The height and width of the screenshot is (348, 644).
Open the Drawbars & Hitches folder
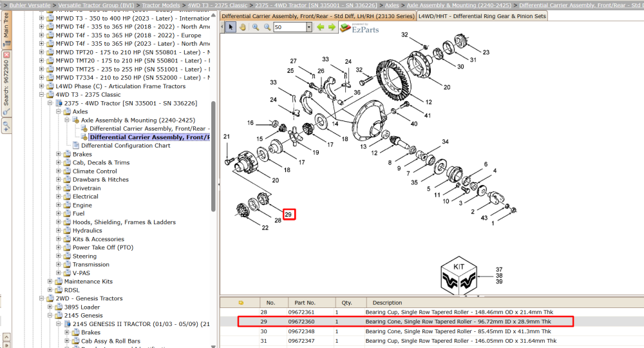(x=100, y=180)
